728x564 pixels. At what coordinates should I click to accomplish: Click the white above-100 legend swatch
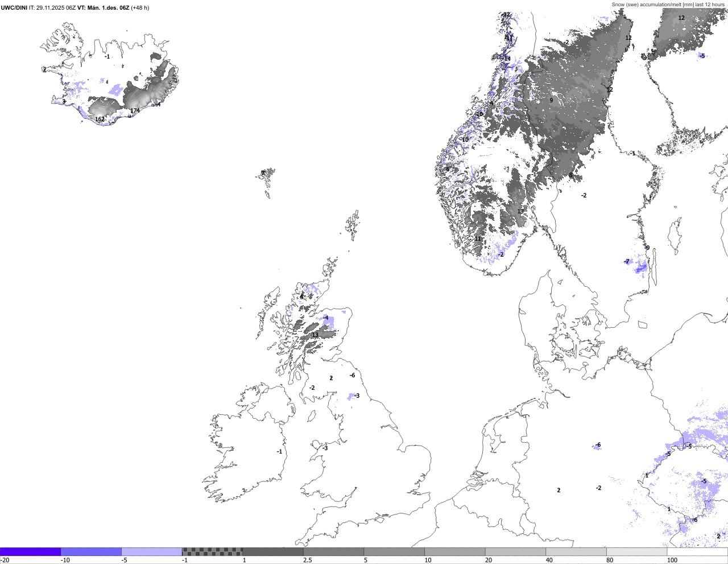tap(698, 551)
